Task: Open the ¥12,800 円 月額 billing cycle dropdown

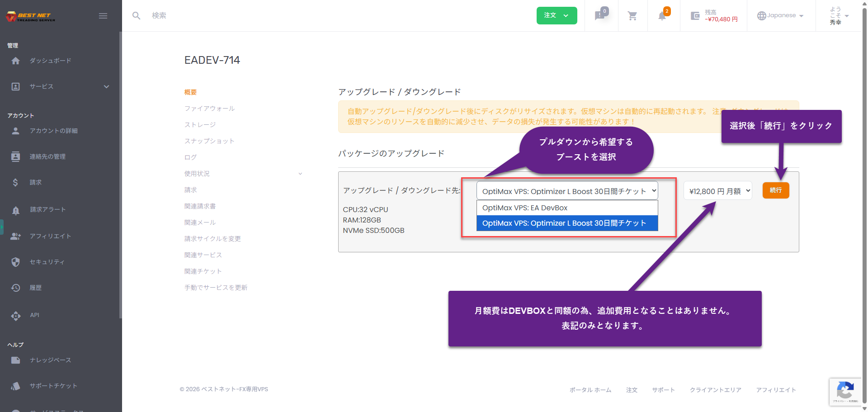Action: coord(717,191)
